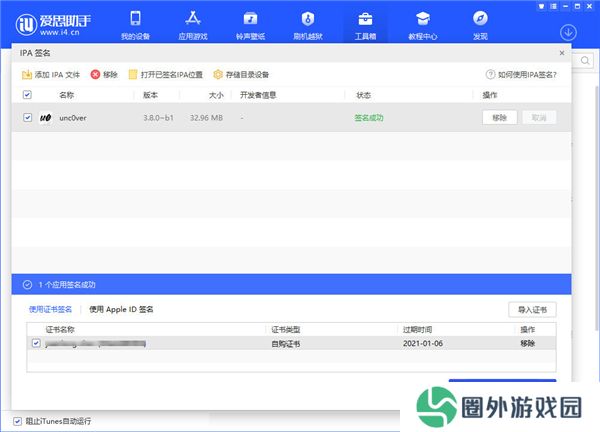This screenshot has height=432, width=600.
Task: Switch to 使用 Apple ID 签名 tab
Action: point(121,309)
